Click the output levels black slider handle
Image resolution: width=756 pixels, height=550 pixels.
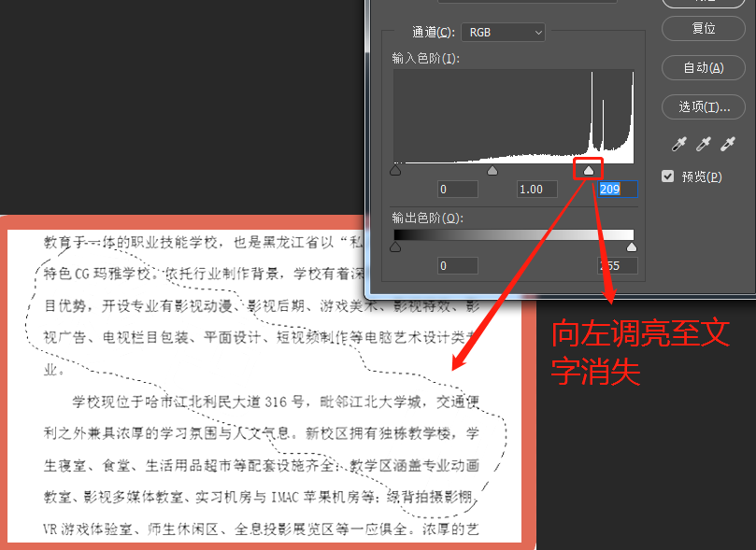click(395, 247)
